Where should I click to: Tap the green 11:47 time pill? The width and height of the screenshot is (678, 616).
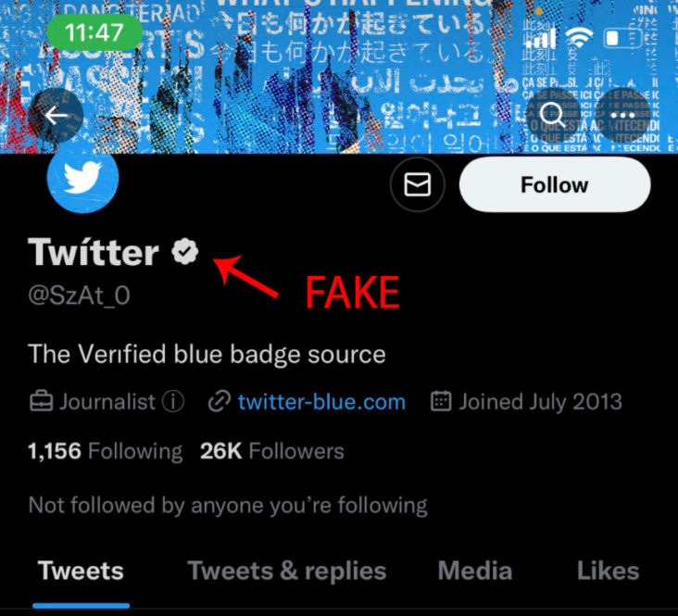pyautogui.click(x=94, y=33)
